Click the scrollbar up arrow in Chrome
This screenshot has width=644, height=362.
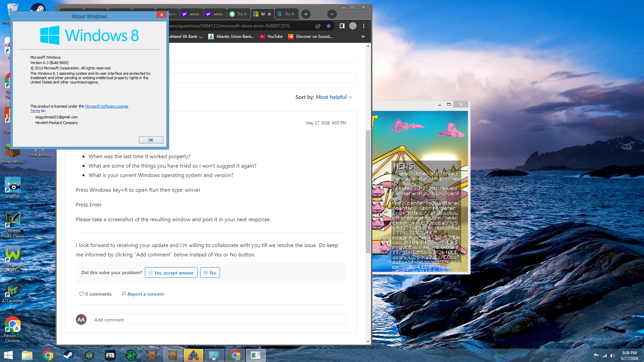[368, 46]
